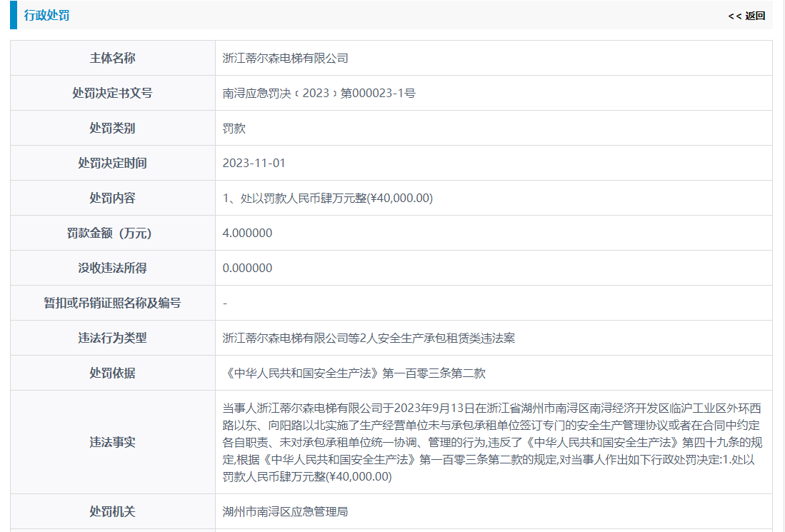Click the 违法事实 label
785x532 pixels.
pos(113,443)
